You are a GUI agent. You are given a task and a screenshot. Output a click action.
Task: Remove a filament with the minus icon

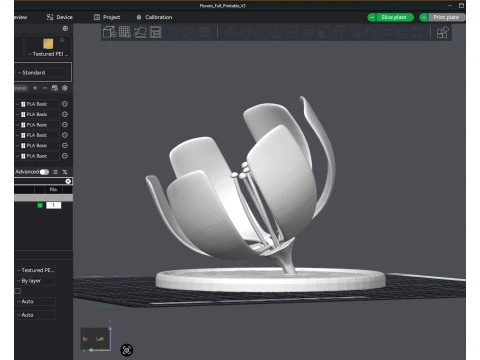pos(45,88)
